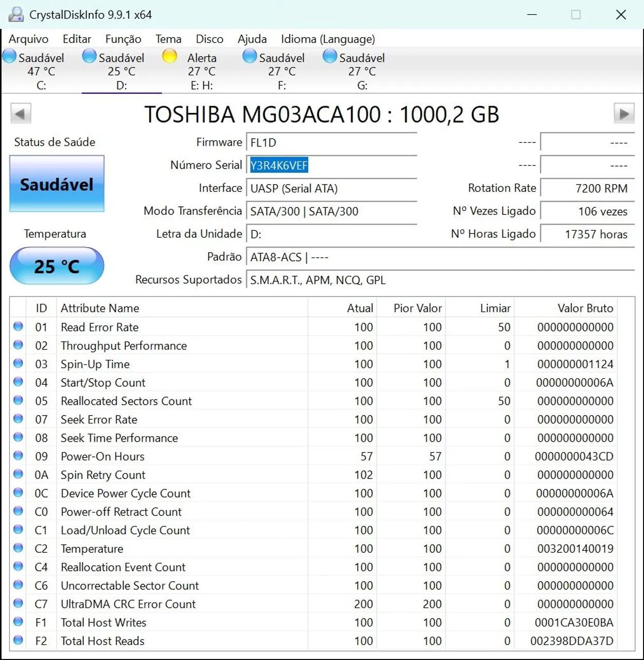
Task: Open the Arquivo menu
Action: tap(28, 39)
